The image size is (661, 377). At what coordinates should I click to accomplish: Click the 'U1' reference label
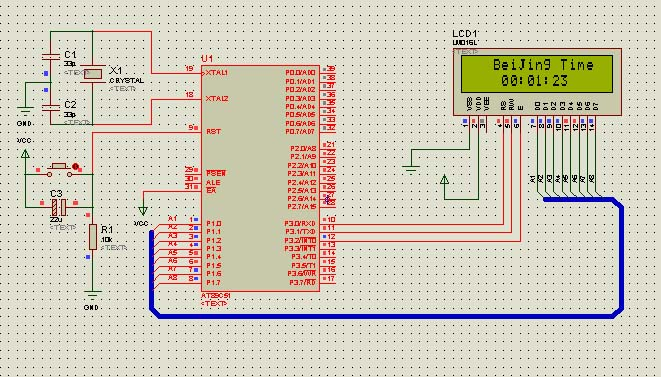click(207, 59)
